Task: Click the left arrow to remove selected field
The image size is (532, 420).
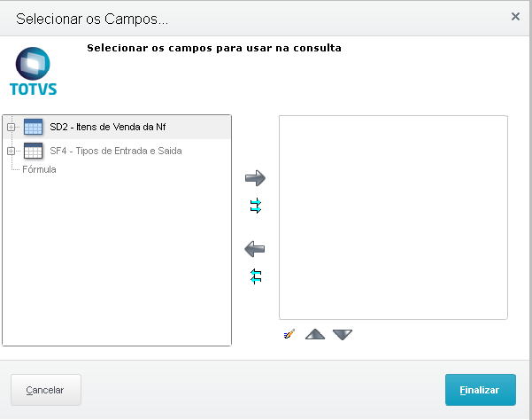Action: pos(255,249)
